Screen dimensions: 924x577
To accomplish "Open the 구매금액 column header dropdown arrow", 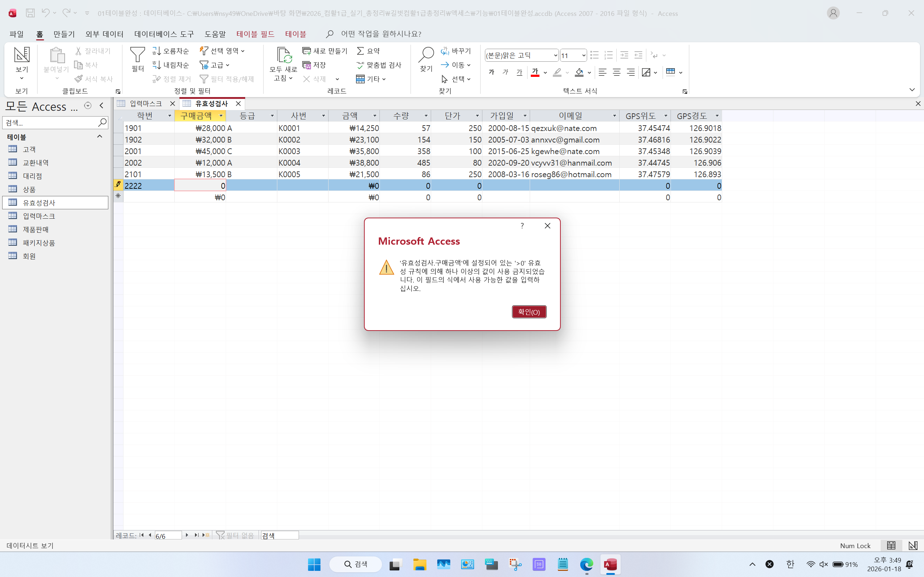I will 221,115.
